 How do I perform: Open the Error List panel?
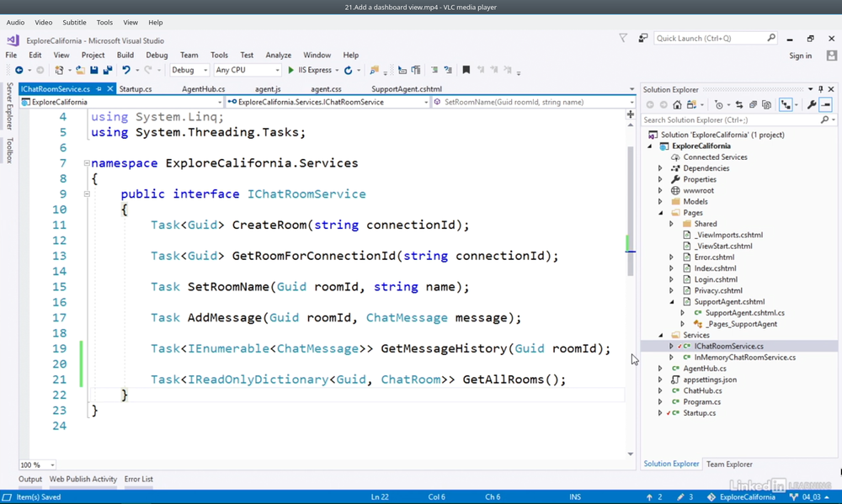139,480
